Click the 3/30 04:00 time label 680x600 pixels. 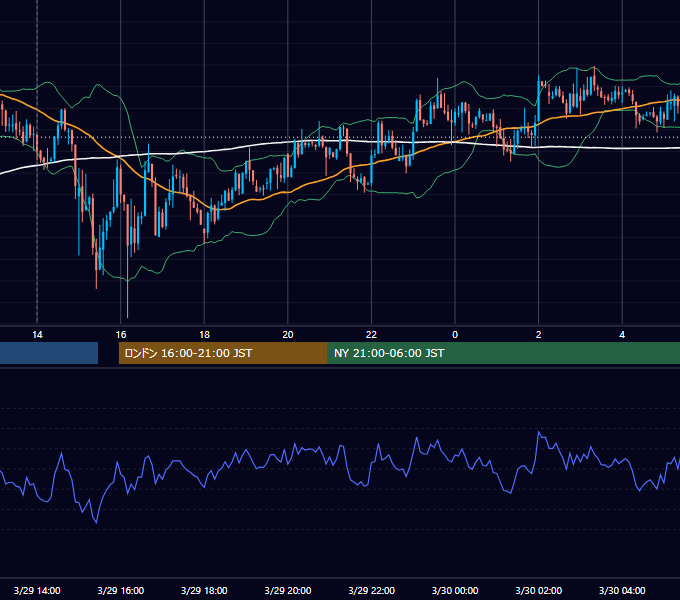[x=622, y=590]
